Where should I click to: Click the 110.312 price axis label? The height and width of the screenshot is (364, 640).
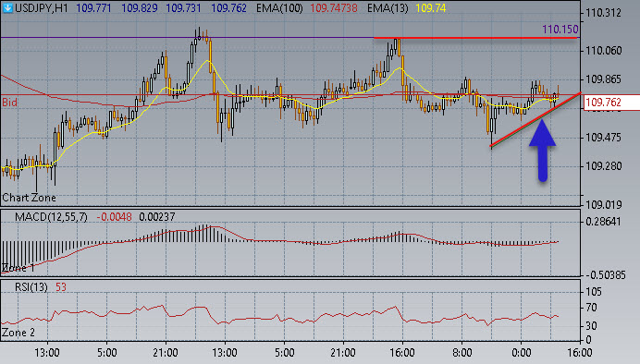click(x=603, y=13)
